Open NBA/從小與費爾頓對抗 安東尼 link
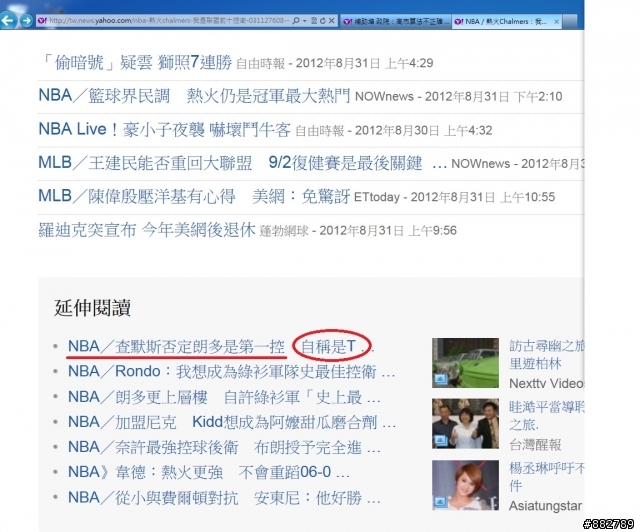 coord(224,498)
